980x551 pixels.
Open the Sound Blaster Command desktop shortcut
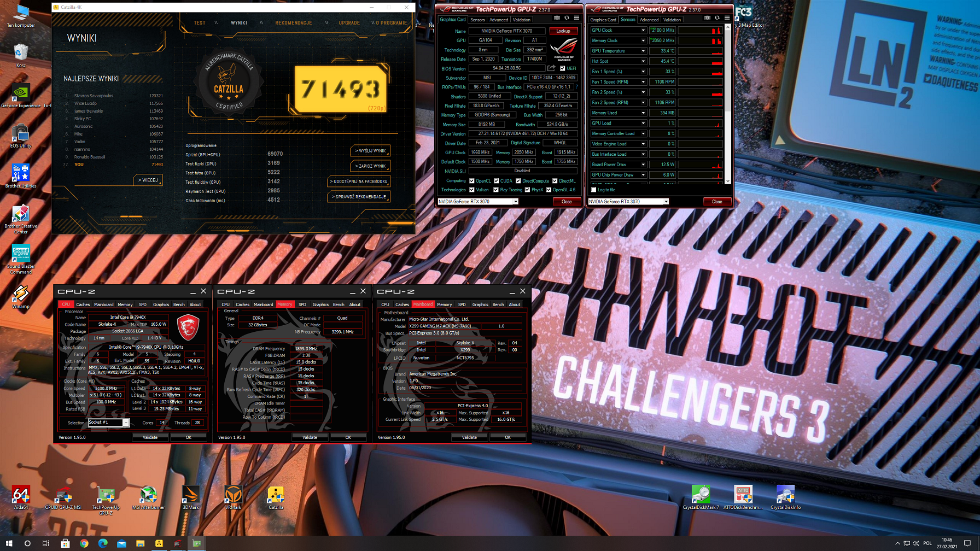click(x=21, y=259)
